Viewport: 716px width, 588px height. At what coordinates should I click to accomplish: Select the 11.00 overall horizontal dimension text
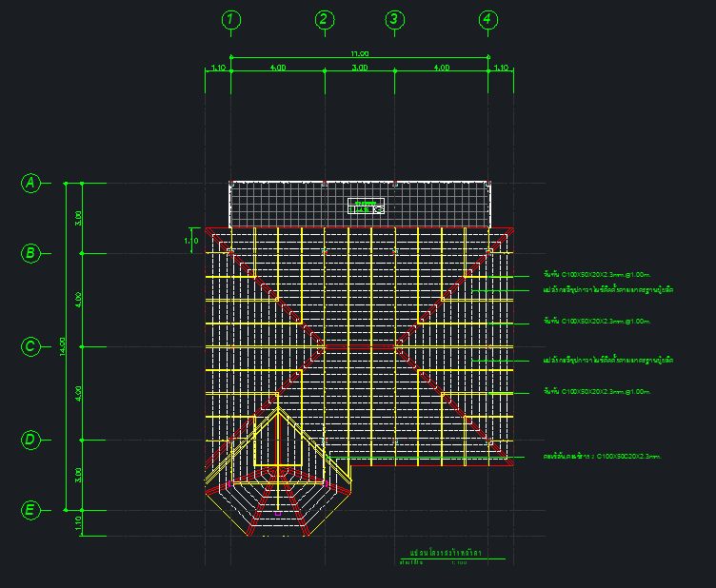click(x=359, y=54)
